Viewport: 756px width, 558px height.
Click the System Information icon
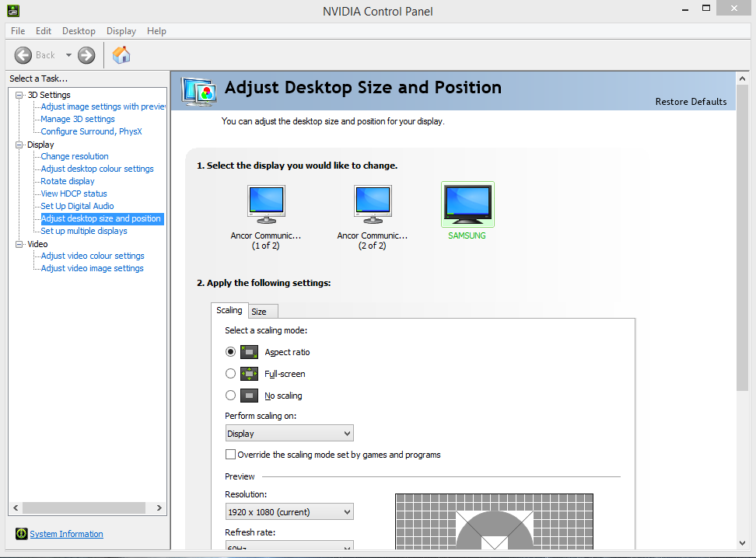coord(21,533)
